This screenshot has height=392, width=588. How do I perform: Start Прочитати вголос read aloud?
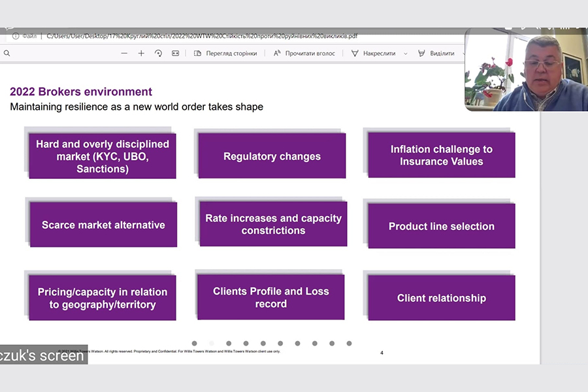point(304,54)
